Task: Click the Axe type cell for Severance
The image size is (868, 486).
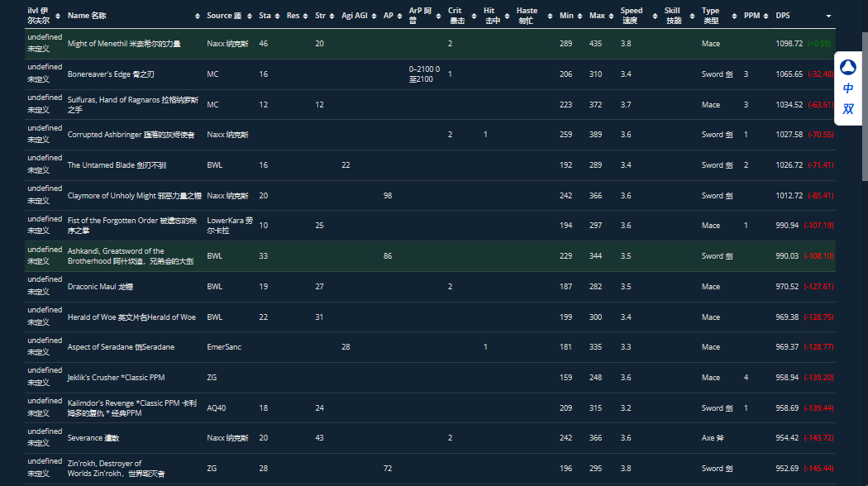Action: click(713, 438)
